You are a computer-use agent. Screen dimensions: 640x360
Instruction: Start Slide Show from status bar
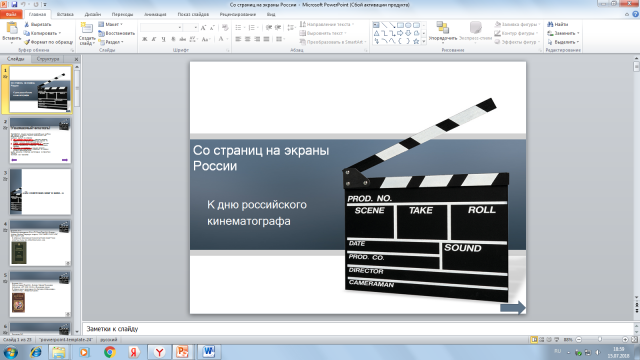(x=557, y=340)
